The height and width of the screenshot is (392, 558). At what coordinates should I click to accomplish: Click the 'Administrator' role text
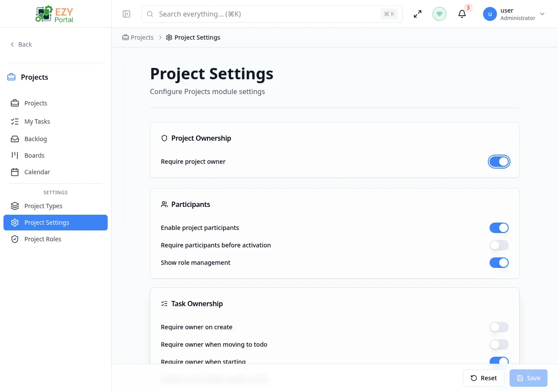518,18
